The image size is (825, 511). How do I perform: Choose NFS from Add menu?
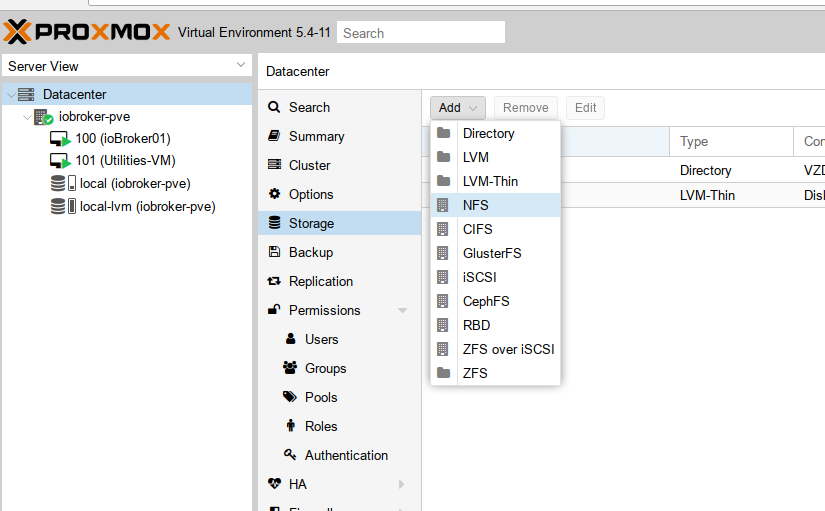496,205
